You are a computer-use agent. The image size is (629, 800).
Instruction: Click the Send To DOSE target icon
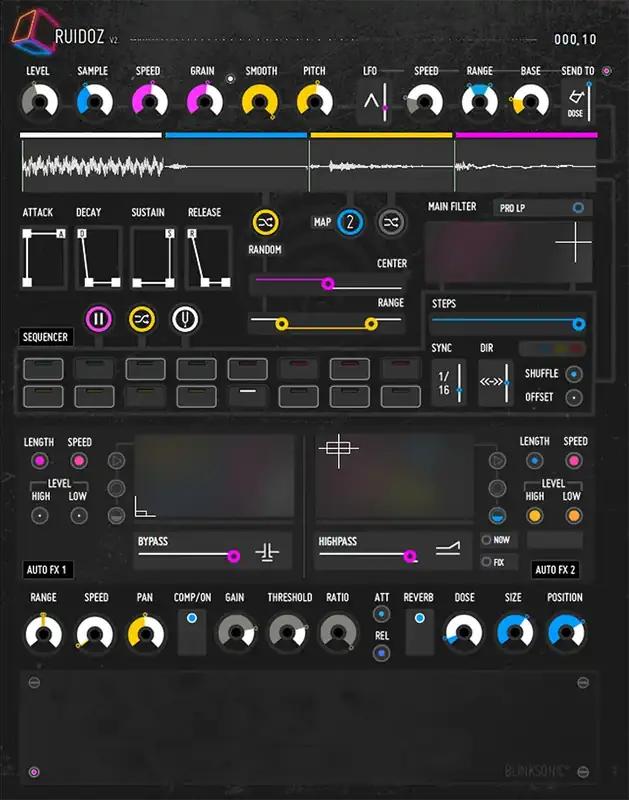pyautogui.click(x=576, y=97)
